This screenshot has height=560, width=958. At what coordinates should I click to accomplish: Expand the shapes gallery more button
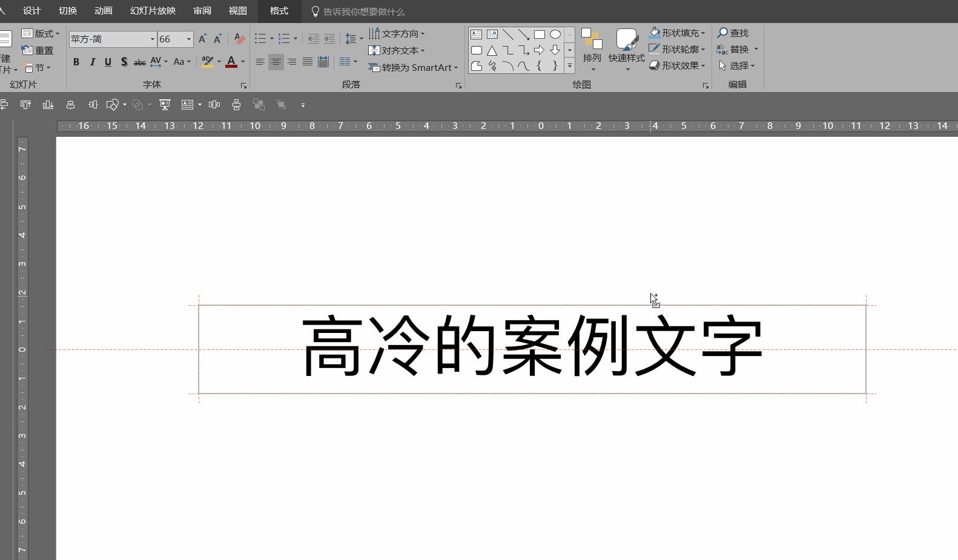tap(570, 65)
